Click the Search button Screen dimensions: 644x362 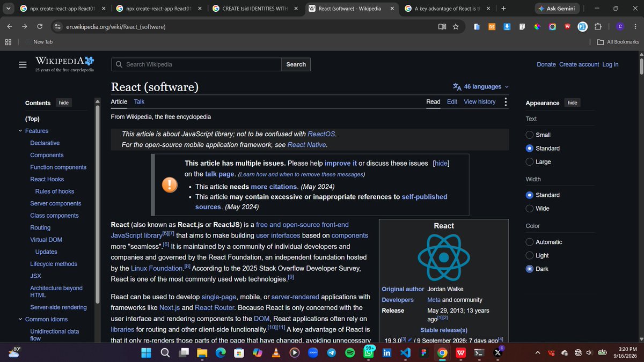pyautogui.click(x=296, y=64)
